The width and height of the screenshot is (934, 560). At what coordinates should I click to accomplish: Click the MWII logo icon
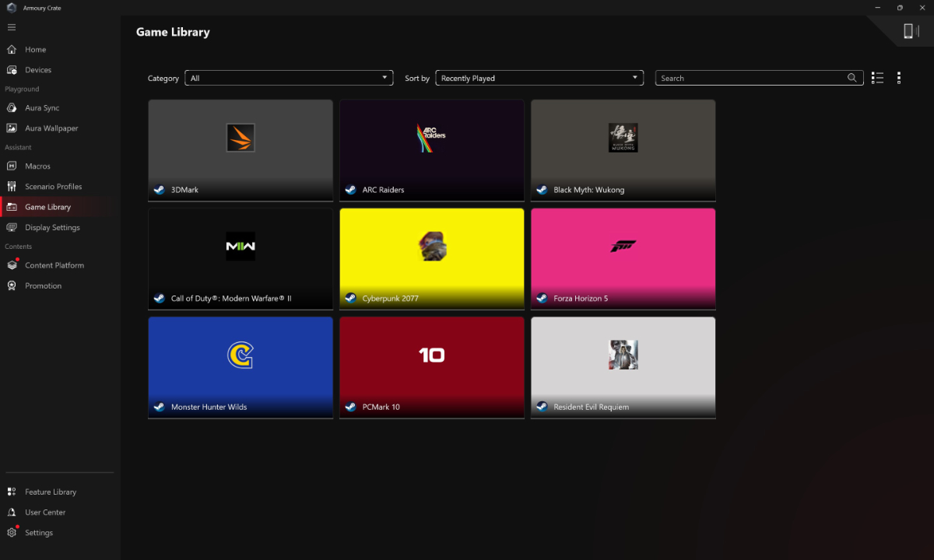coord(241,247)
